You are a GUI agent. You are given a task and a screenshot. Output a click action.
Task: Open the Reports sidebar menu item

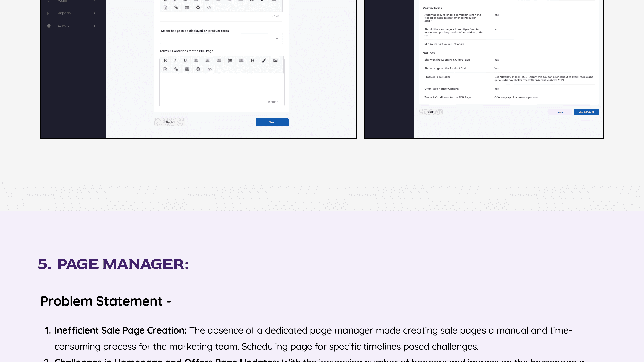pyautogui.click(x=71, y=13)
